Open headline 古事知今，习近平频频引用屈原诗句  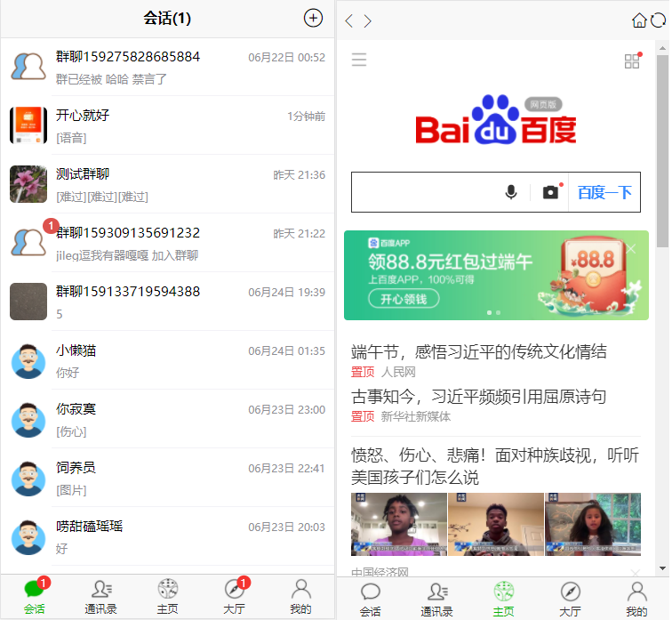(x=480, y=397)
